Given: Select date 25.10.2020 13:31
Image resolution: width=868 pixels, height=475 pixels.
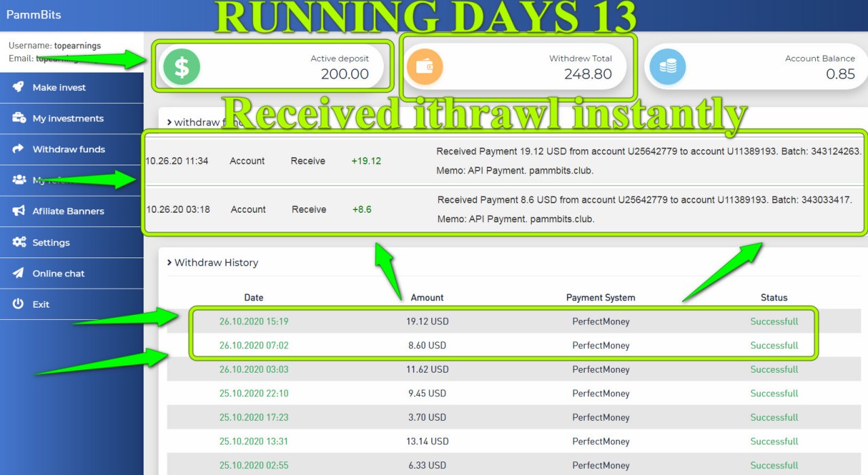Looking at the screenshot, I should [x=254, y=442].
